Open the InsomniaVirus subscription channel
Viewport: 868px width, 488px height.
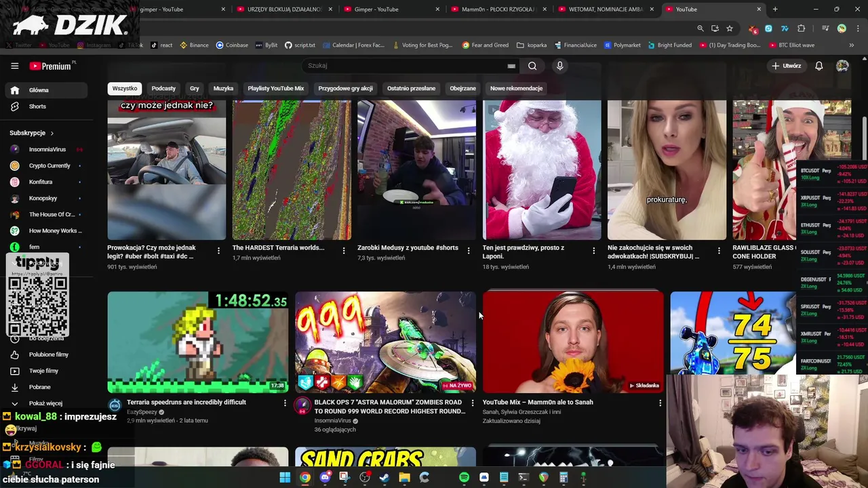coord(46,149)
